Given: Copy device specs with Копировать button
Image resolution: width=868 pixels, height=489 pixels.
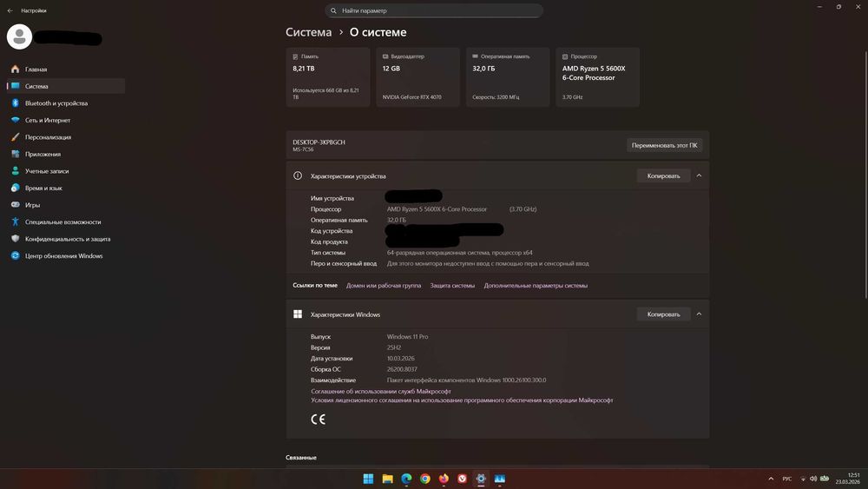Looking at the screenshot, I should pyautogui.click(x=663, y=175).
